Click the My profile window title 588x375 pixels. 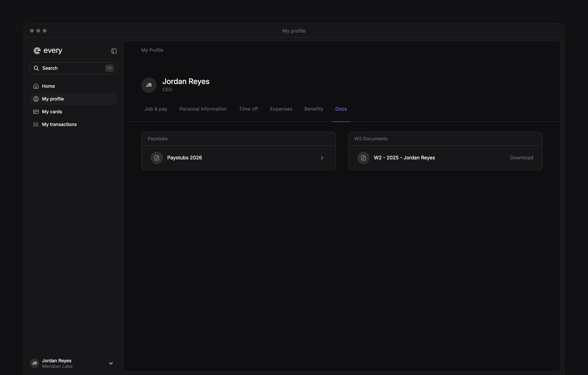pyautogui.click(x=294, y=31)
